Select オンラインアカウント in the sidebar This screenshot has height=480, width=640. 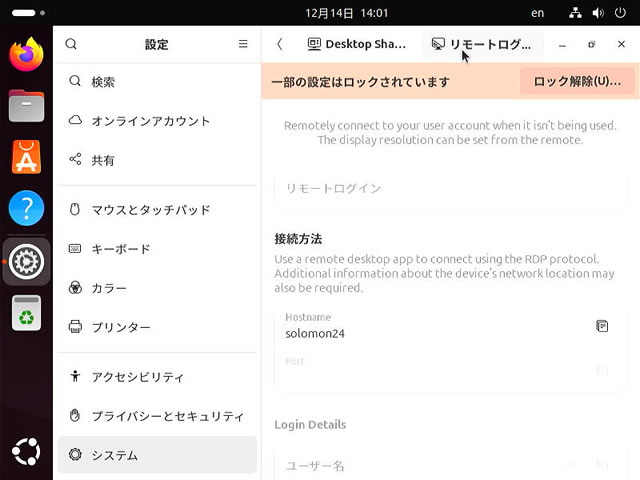[150, 121]
